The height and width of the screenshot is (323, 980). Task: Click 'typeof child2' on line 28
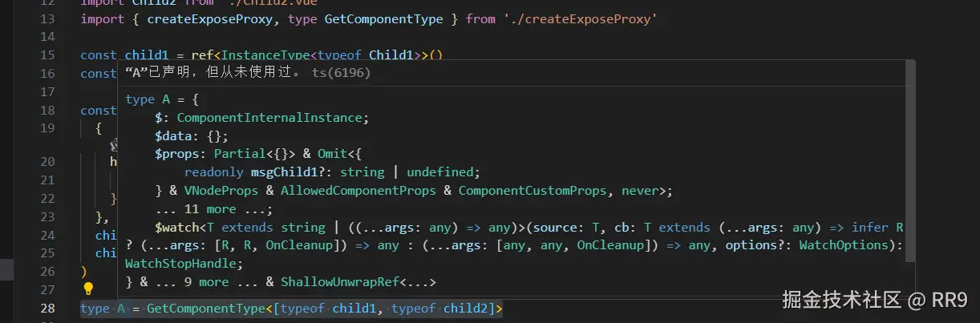441,309
